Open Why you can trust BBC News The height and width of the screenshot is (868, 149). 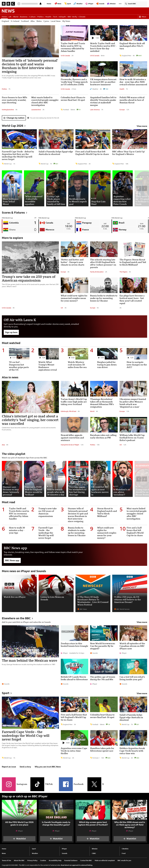tap(48, 767)
